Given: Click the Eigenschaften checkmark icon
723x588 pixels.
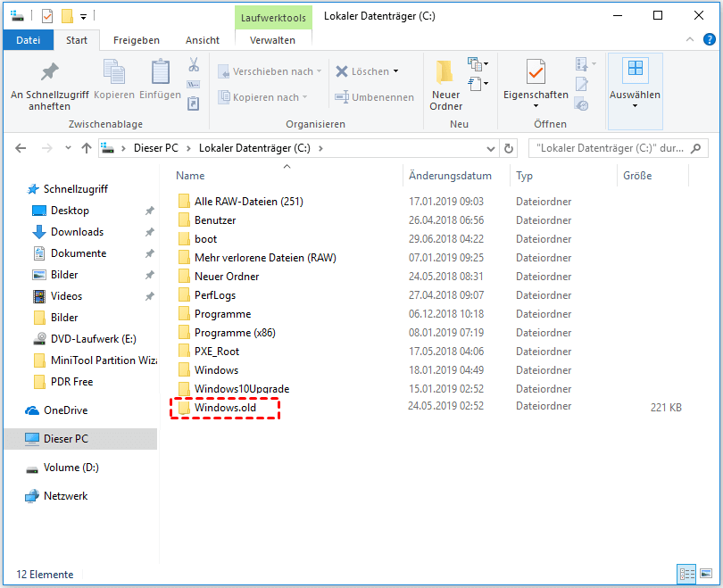Looking at the screenshot, I should pyautogui.click(x=536, y=71).
